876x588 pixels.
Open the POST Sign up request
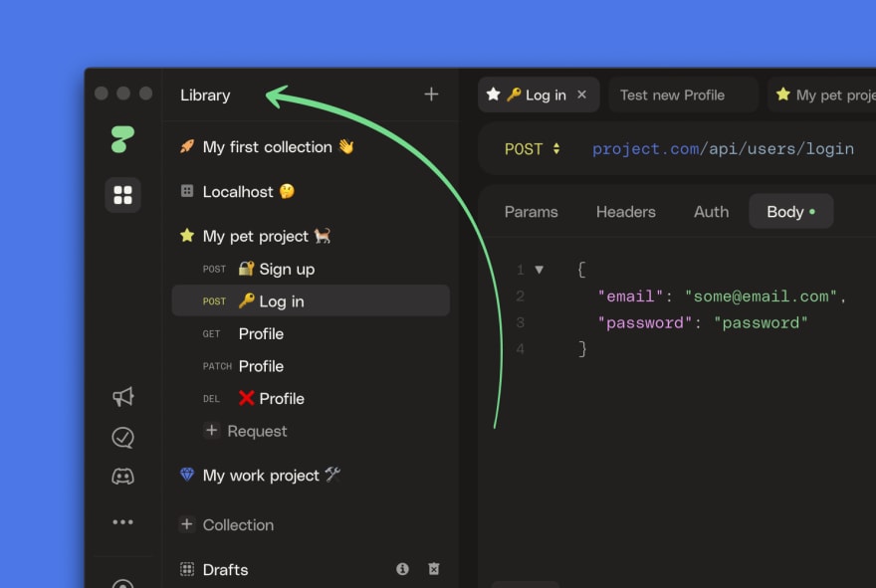(311, 270)
